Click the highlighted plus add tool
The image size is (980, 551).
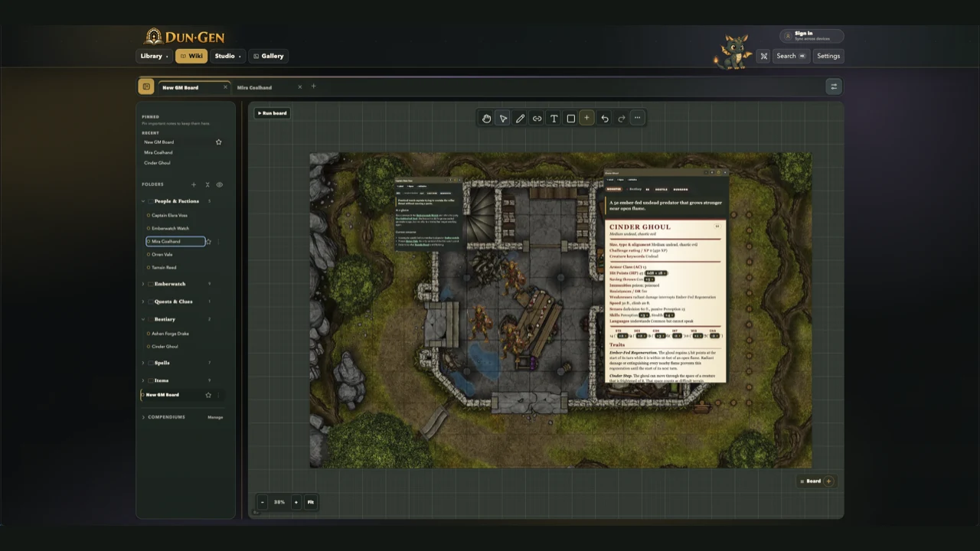(x=586, y=118)
